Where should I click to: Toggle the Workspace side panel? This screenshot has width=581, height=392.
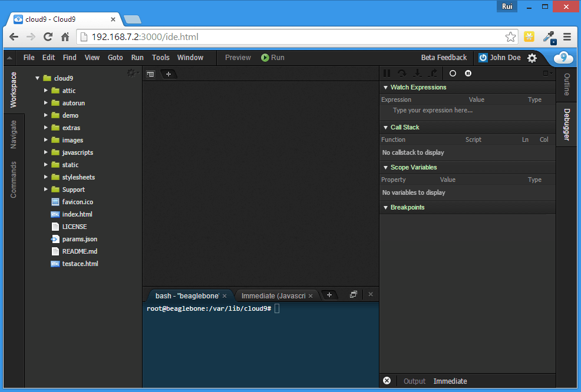click(14, 90)
